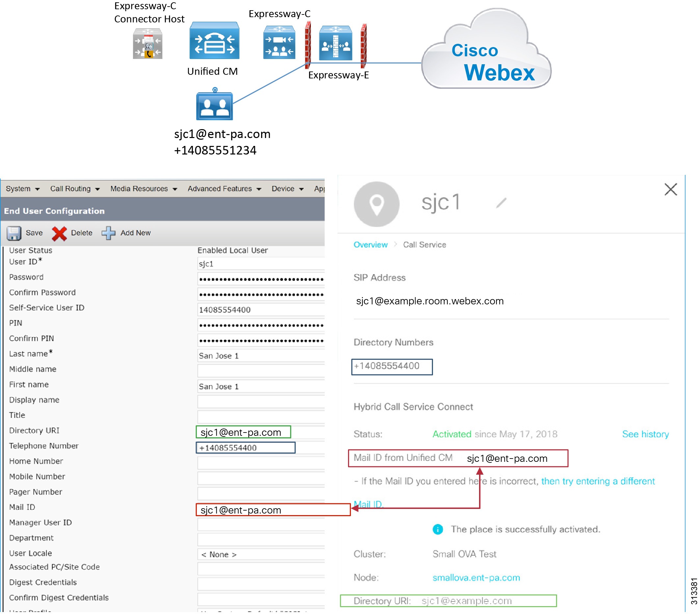Screen dimensions: 700x614
Task: Click the sjc1 room device icon
Action: tap(215, 104)
